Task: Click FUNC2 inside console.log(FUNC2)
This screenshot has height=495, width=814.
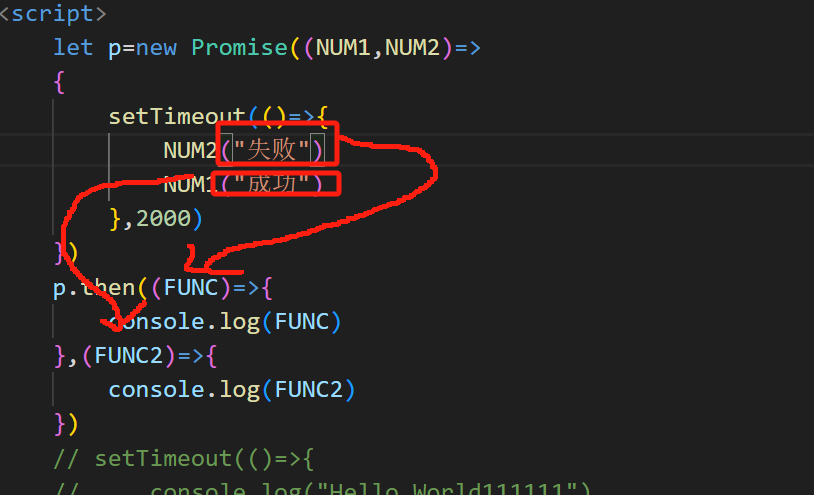Action: click(308, 390)
